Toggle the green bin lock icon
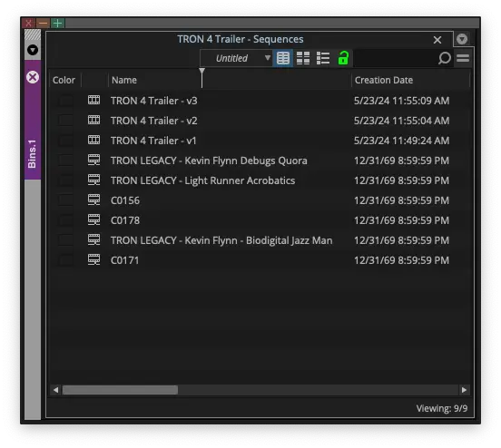The image size is (501, 448). pyautogui.click(x=343, y=58)
